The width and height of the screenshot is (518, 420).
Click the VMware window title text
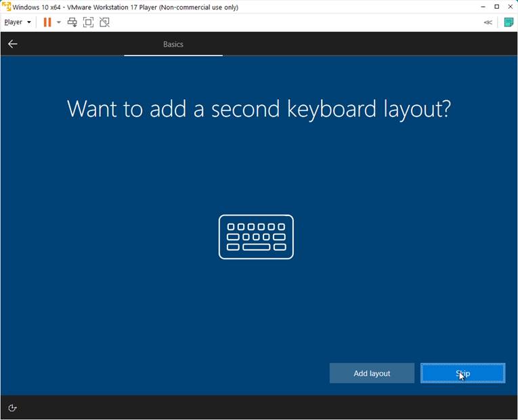pyautogui.click(x=125, y=7)
